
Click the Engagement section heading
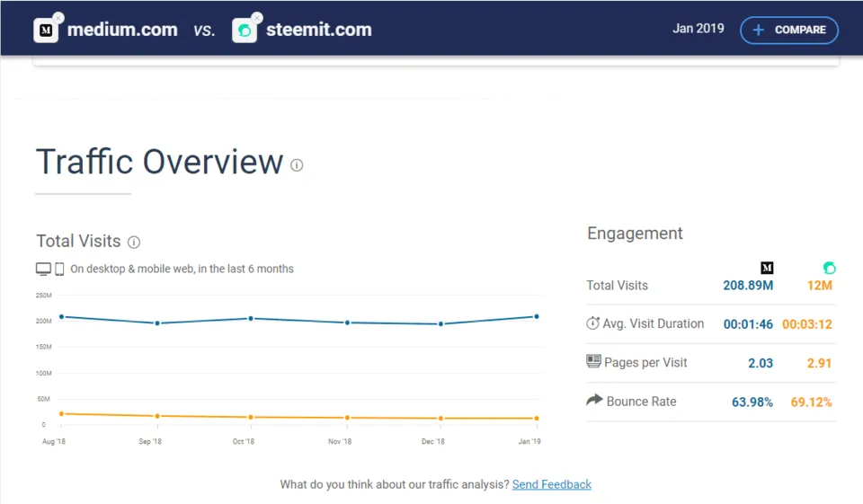click(636, 234)
